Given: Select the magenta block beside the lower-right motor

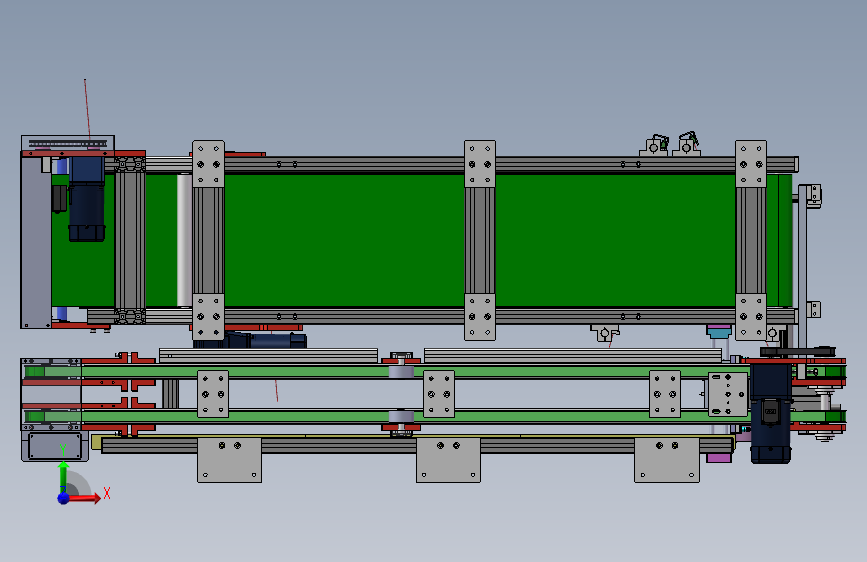Looking at the screenshot, I should click(719, 458).
